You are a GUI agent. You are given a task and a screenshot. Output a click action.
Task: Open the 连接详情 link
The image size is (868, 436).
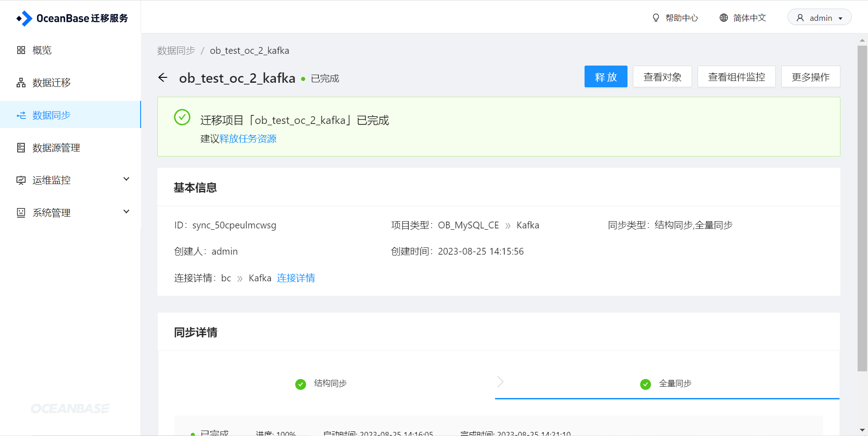tap(296, 278)
